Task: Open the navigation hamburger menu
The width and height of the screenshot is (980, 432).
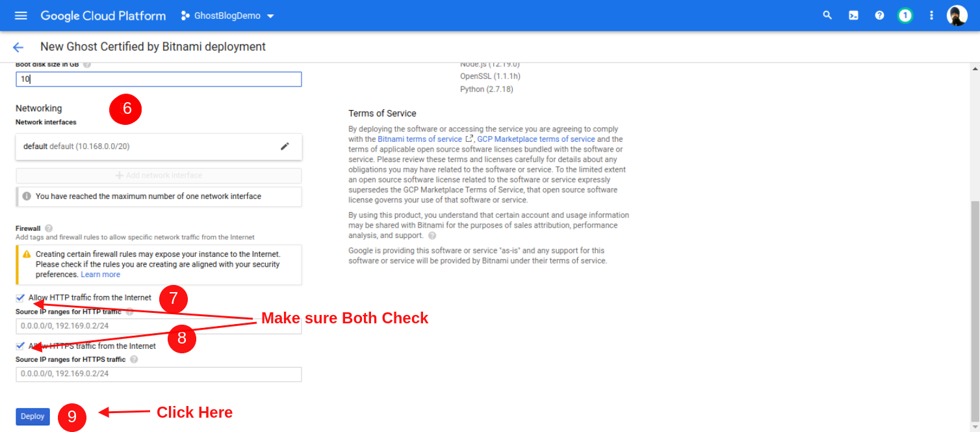Action: [x=20, y=15]
